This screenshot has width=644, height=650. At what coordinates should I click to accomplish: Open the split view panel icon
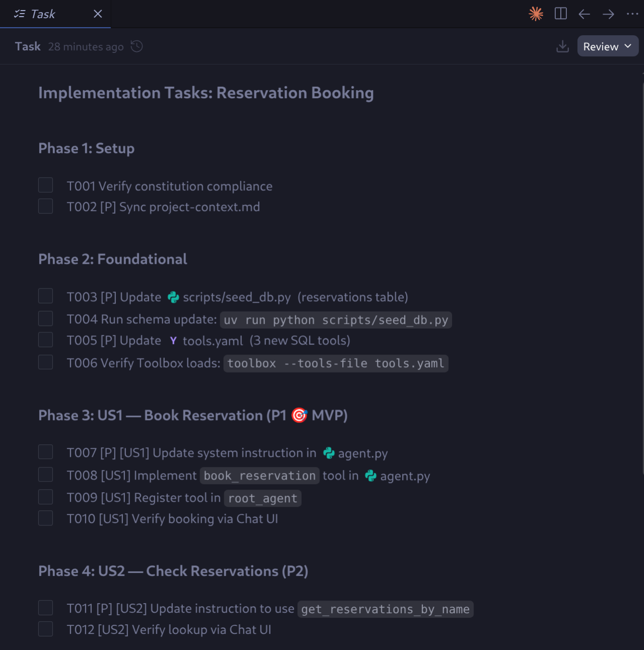560,14
